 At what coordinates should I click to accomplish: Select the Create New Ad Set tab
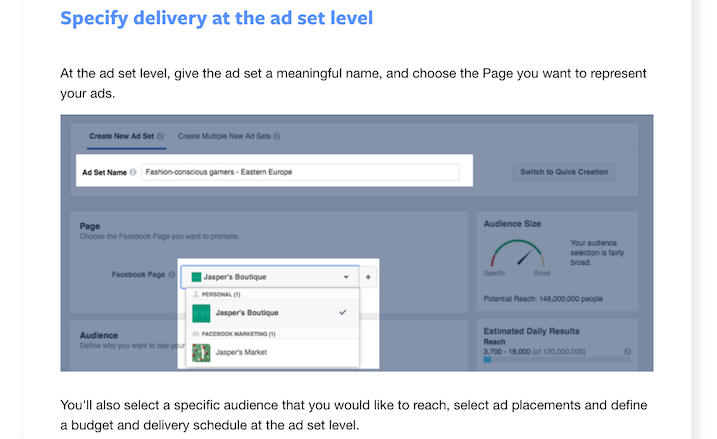pos(122,136)
